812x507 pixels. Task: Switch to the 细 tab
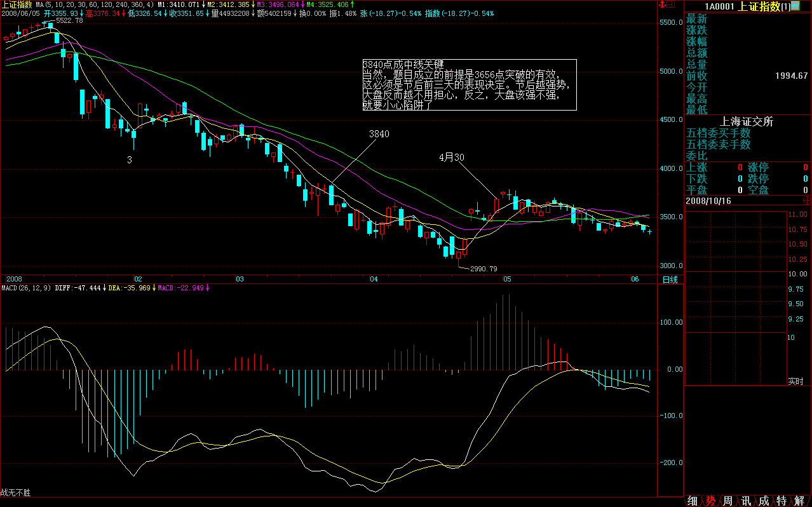(693, 501)
